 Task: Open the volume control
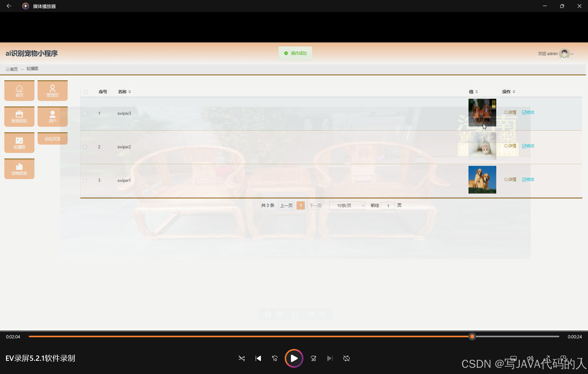[x=530, y=358]
